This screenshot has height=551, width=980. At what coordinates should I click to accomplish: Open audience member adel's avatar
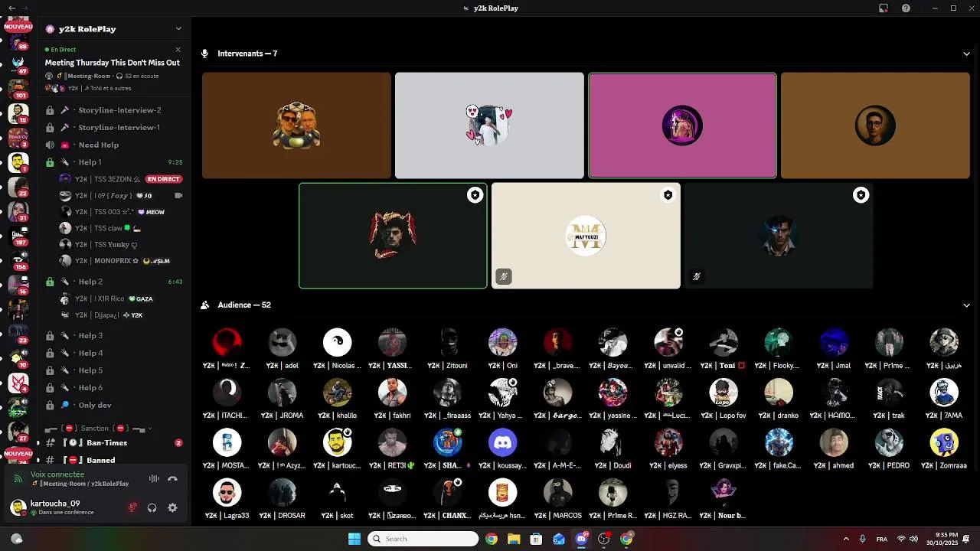283,343
